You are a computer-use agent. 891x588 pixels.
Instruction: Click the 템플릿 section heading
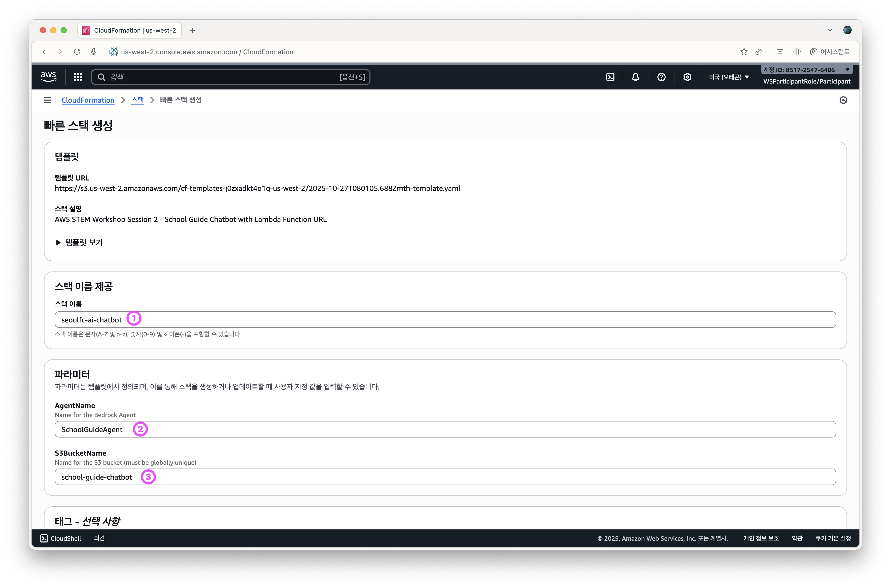point(67,157)
